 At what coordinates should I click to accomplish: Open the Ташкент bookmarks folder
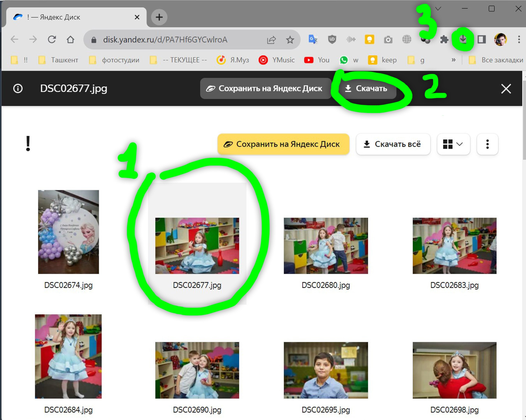point(59,60)
